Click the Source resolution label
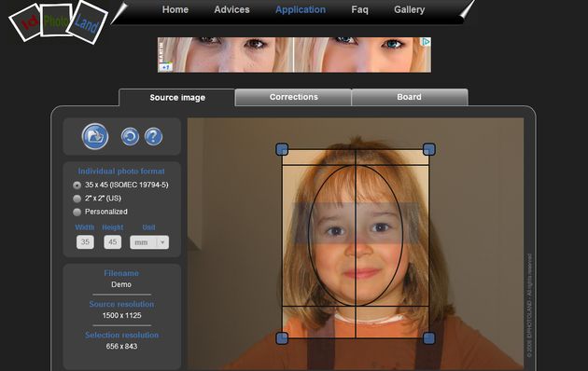Image resolution: width=588 pixels, height=371 pixels. pos(121,304)
